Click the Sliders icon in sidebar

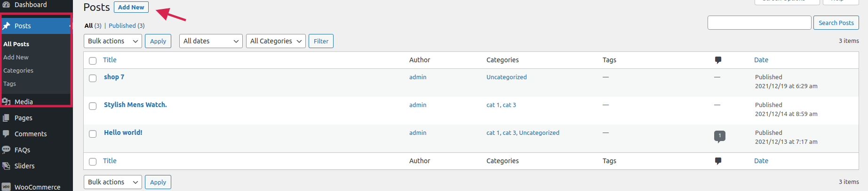pyautogui.click(x=7, y=166)
